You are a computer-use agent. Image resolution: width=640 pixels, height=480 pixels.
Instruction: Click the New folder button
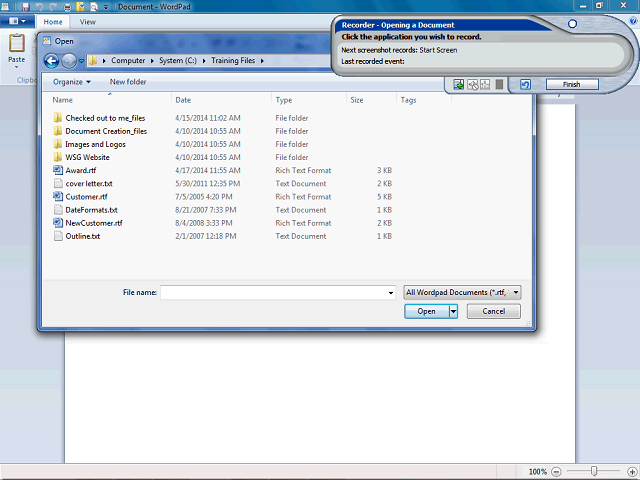tap(128, 82)
